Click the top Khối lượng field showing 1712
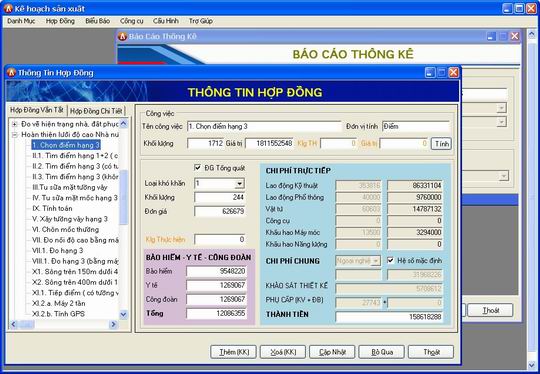 click(x=206, y=143)
